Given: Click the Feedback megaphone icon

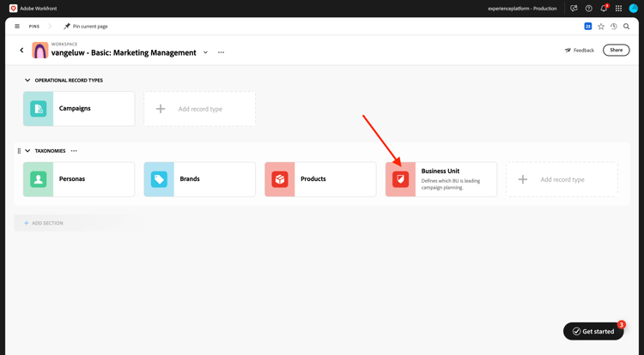Looking at the screenshot, I should pyautogui.click(x=568, y=50).
